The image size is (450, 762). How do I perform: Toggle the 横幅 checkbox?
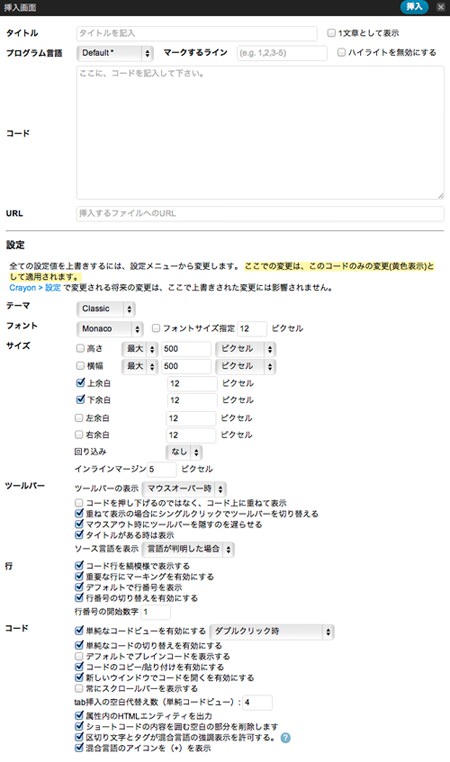coord(80,366)
